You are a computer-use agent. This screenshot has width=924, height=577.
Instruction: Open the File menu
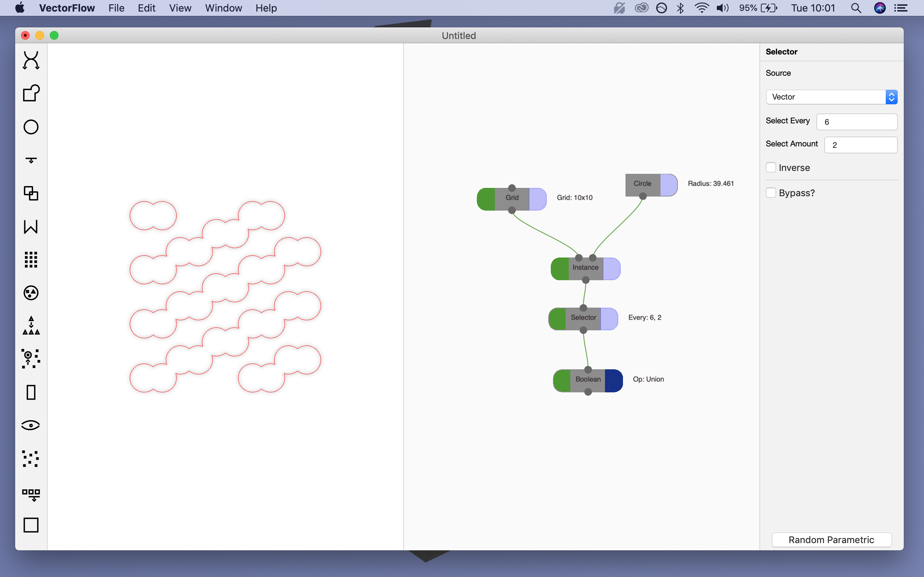[116, 8]
